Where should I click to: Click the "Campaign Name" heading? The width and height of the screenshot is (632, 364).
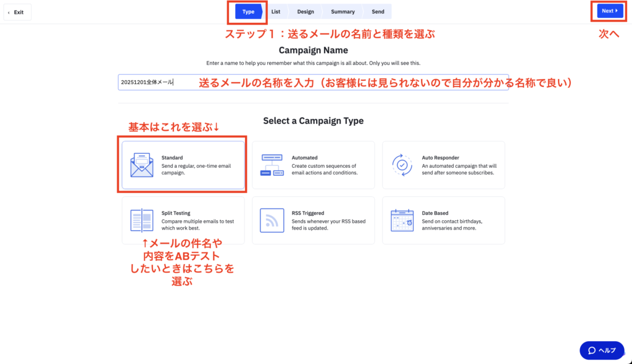pyautogui.click(x=313, y=51)
